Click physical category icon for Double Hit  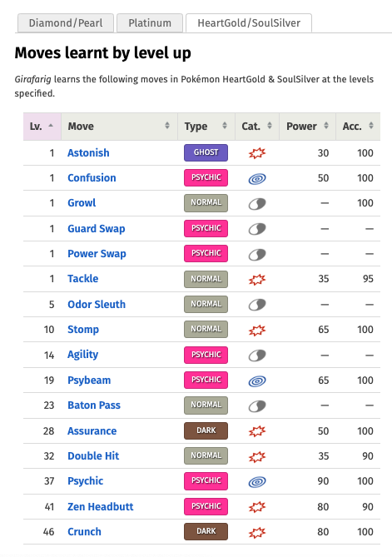[x=257, y=457]
